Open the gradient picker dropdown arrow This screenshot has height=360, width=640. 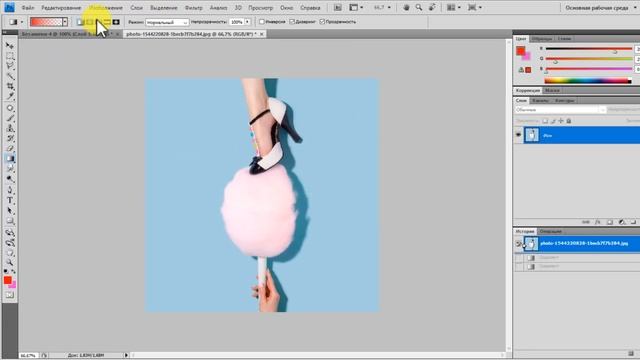pos(64,22)
